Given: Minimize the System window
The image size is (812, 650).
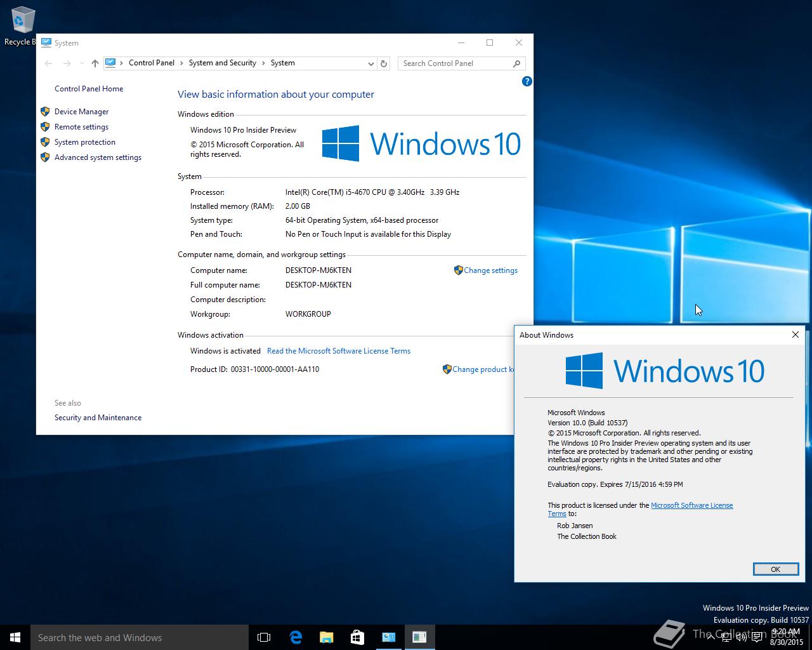Looking at the screenshot, I should click(x=461, y=43).
